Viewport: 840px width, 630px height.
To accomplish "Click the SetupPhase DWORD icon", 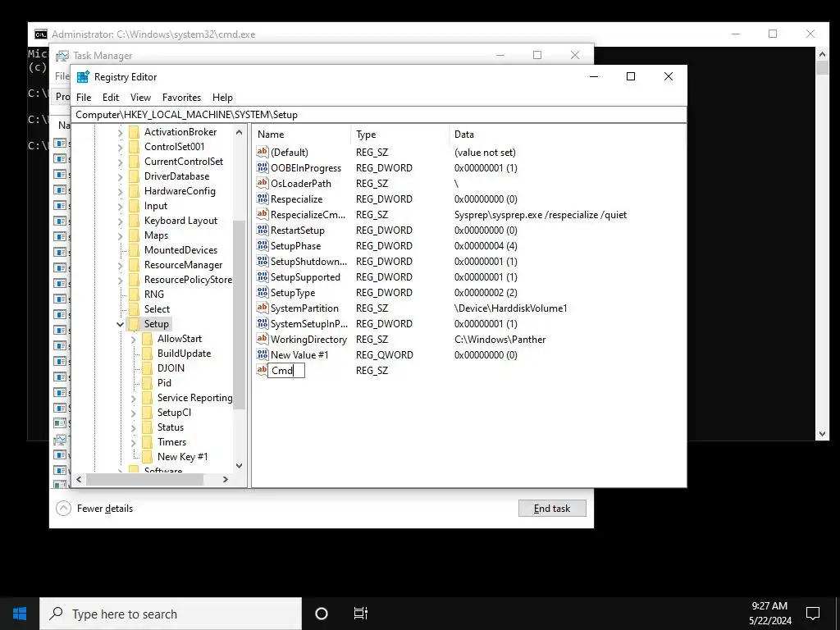I will coord(262,245).
